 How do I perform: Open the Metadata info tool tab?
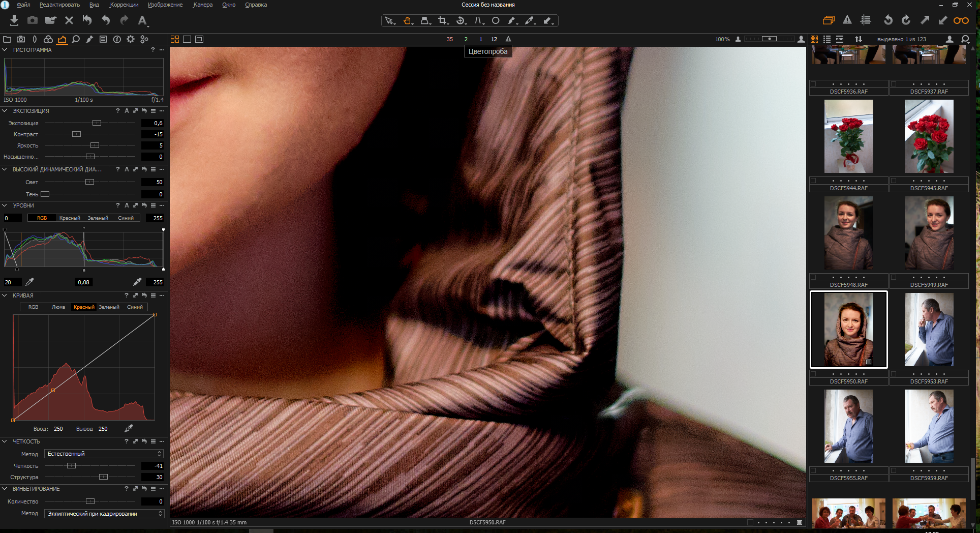tap(117, 39)
